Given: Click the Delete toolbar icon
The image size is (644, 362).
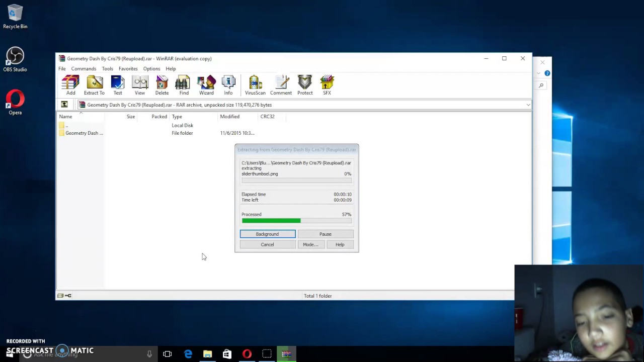Looking at the screenshot, I should pyautogui.click(x=162, y=85).
